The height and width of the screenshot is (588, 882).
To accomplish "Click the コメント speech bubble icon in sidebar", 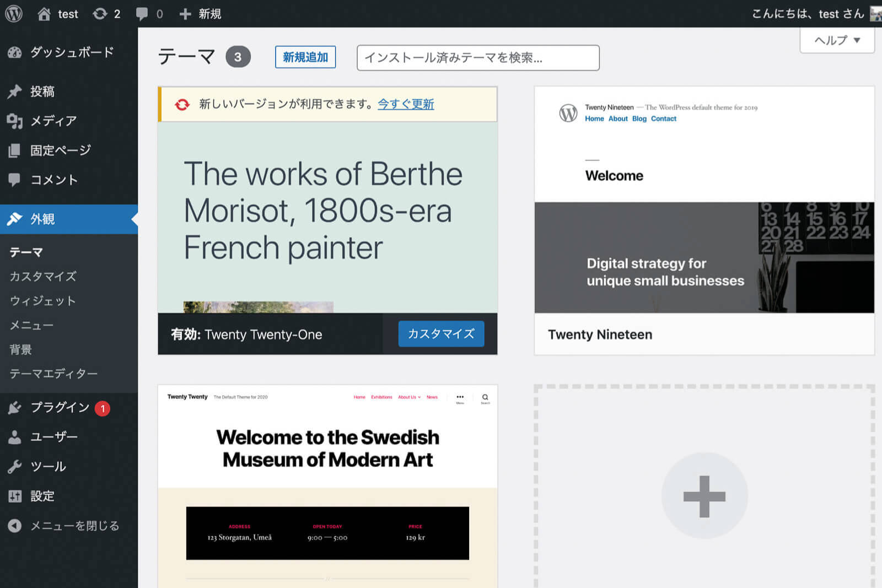I will pos(15,180).
